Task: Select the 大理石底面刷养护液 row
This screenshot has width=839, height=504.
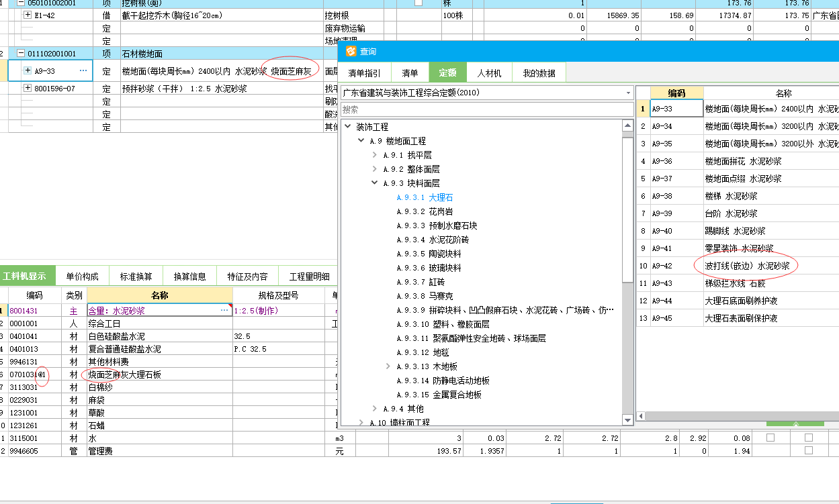Action: (738, 301)
